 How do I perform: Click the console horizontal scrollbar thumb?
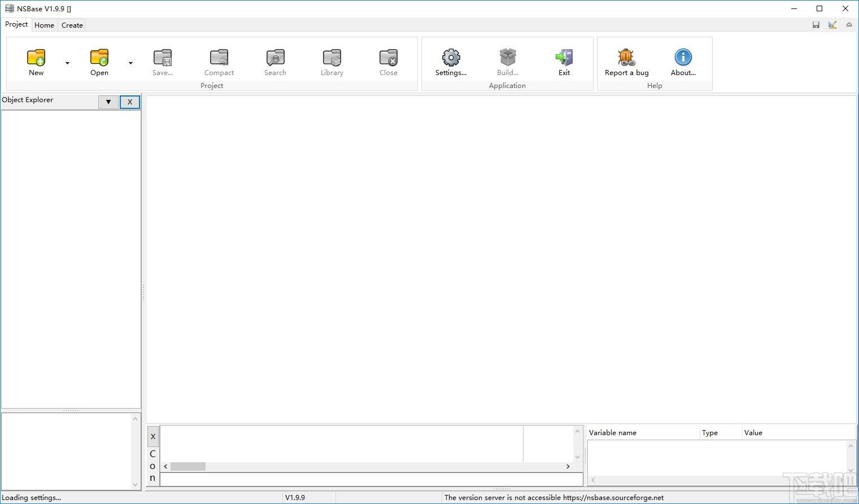[x=188, y=467]
